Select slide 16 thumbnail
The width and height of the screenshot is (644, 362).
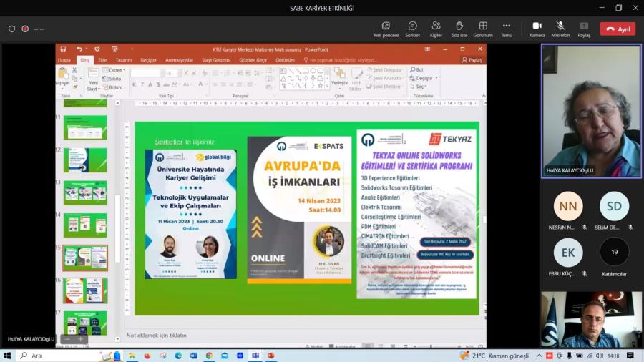coord(85,290)
